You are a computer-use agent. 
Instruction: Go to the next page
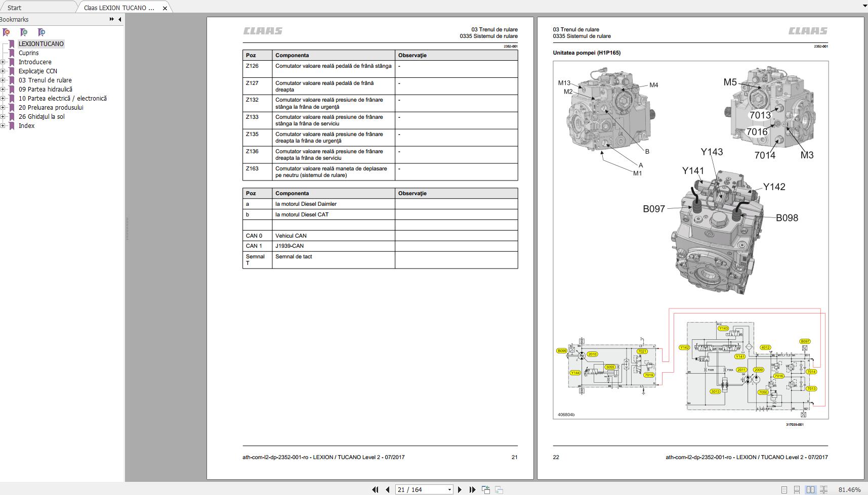460,489
